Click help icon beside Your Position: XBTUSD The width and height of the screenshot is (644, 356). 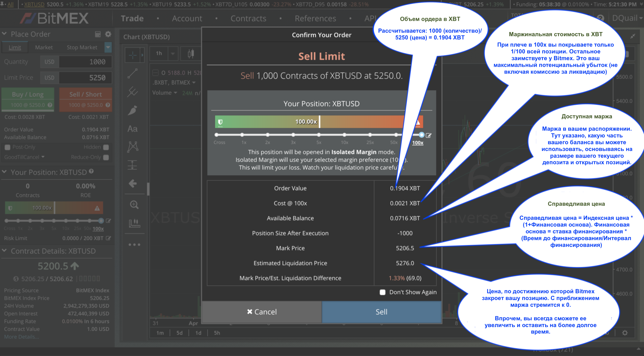tap(91, 171)
